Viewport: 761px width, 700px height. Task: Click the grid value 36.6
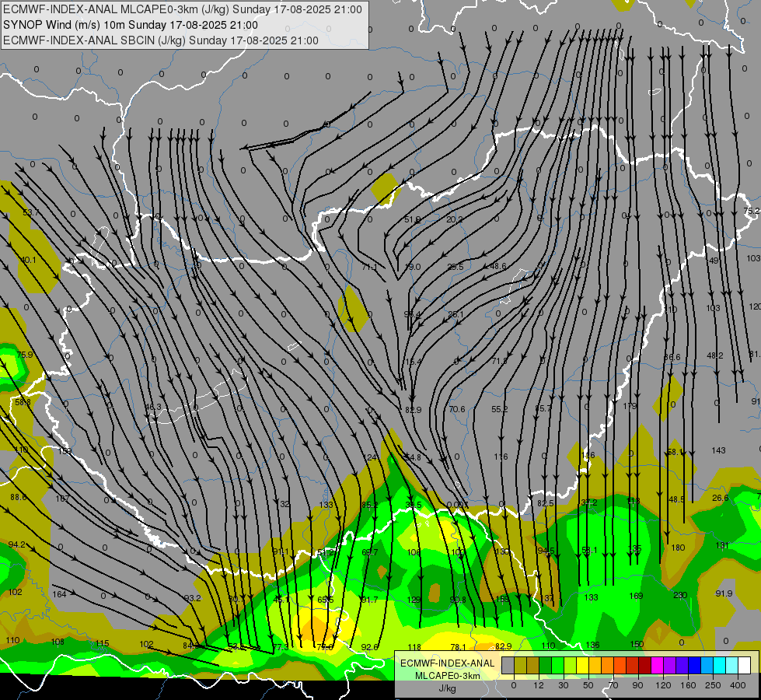coord(672,357)
